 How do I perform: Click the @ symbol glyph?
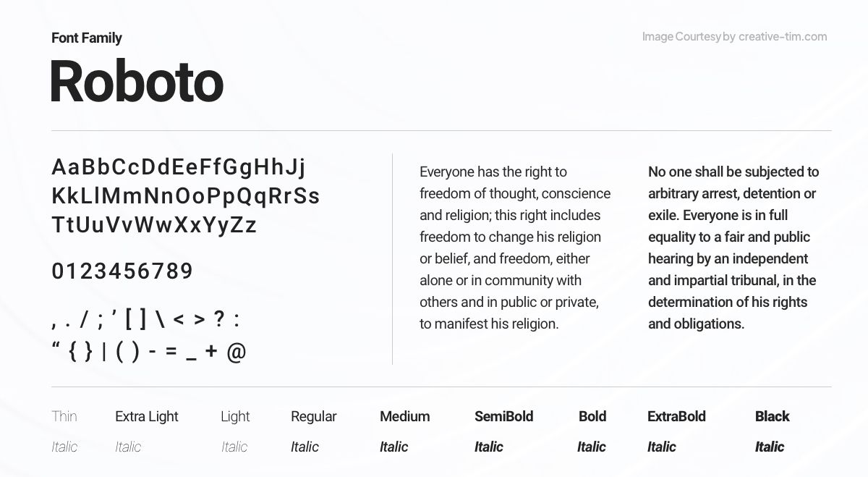click(237, 352)
